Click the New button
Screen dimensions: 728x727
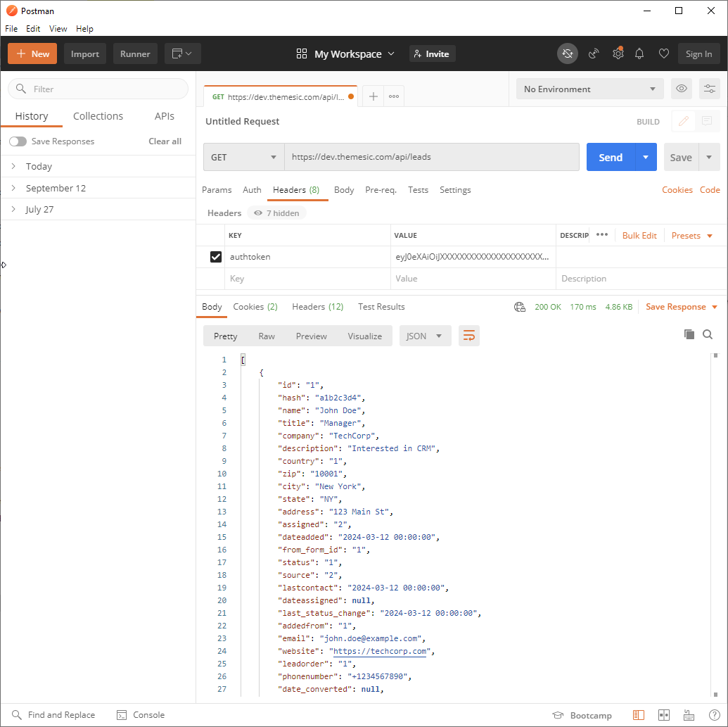[x=32, y=54]
